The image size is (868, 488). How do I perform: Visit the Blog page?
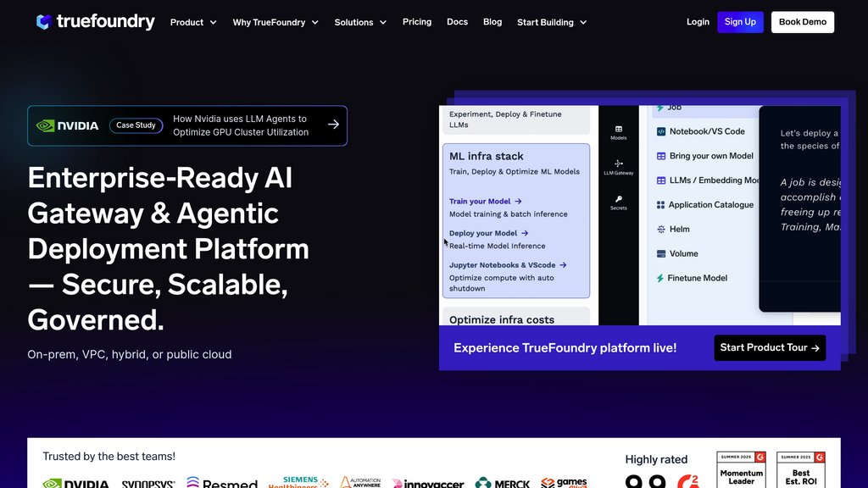492,21
